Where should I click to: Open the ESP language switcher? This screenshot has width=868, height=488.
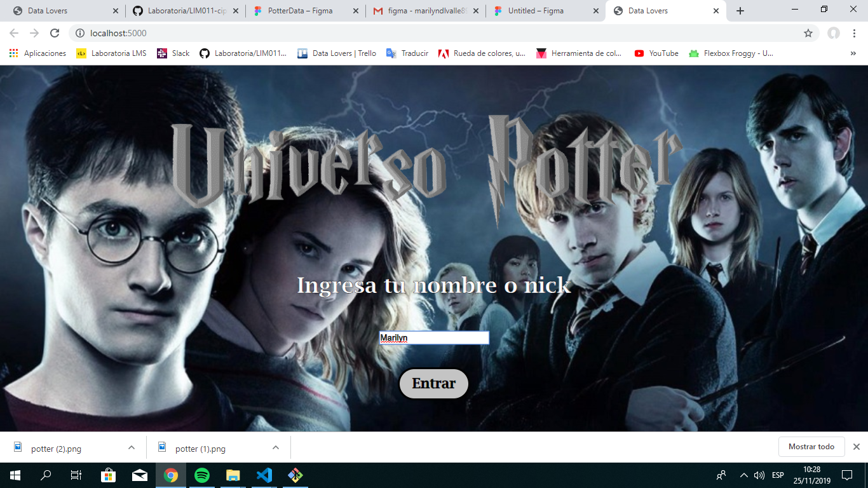click(x=778, y=475)
